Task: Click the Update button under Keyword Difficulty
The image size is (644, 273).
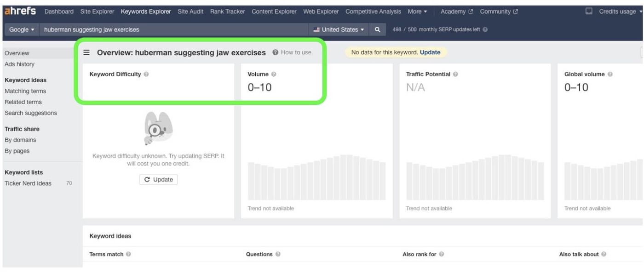Action: (158, 179)
